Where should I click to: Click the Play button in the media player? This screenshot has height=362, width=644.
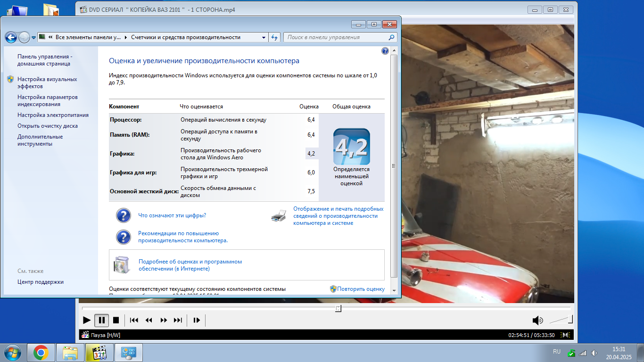click(x=87, y=320)
